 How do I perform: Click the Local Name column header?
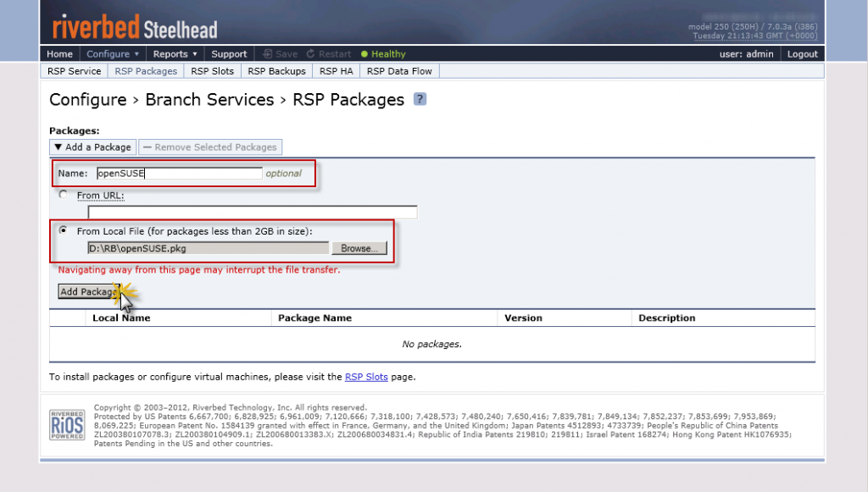pyautogui.click(x=121, y=318)
